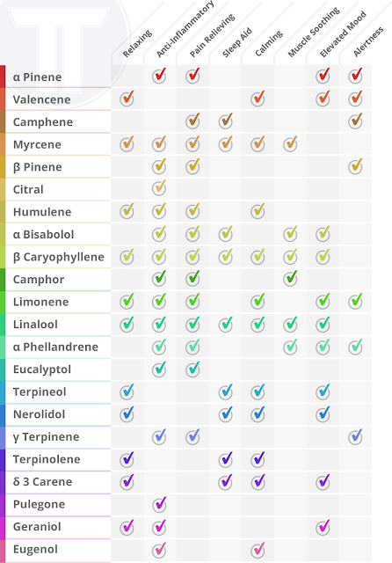Click the Myrcene Muscle Soothing checkmark
The image size is (392, 563).
click(x=290, y=143)
